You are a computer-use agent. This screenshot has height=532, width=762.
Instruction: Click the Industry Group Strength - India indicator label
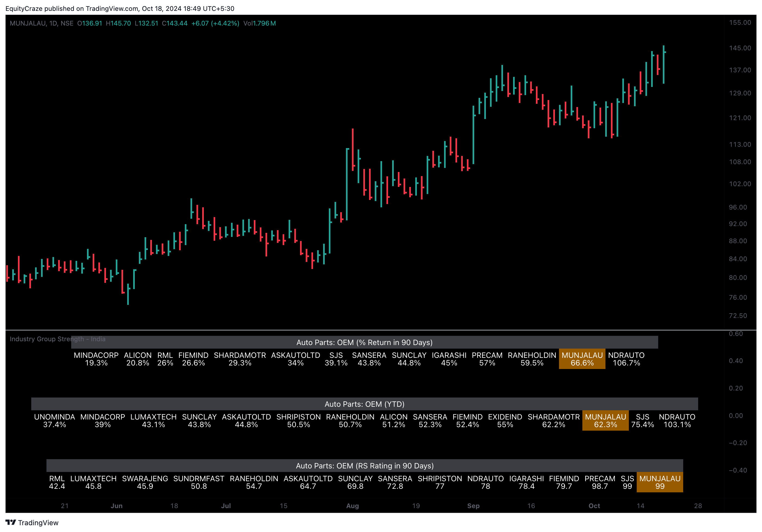coord(57,339)
